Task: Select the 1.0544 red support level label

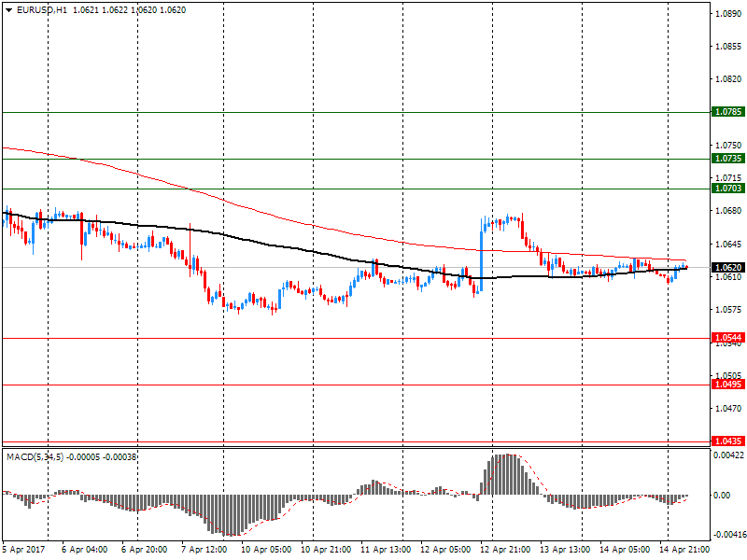Action: (x=728, y=338)
